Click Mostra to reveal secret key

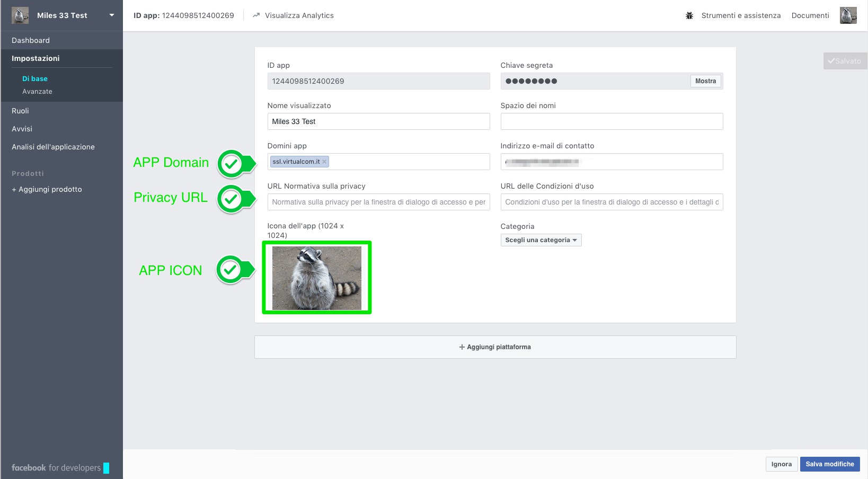coord(705,81)
